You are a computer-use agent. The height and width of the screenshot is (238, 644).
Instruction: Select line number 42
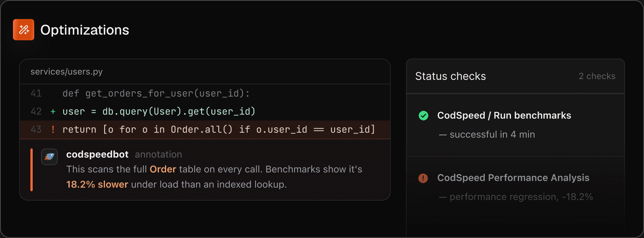pos(36,111)
